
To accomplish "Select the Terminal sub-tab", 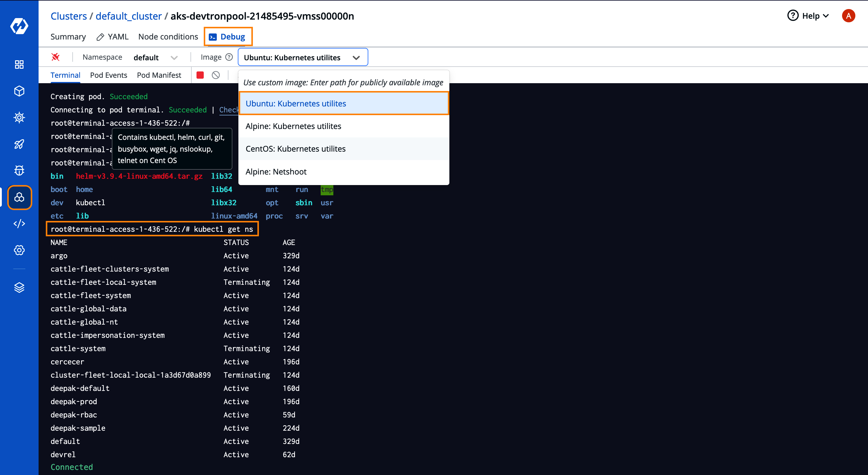I will [x=65, y=75].
